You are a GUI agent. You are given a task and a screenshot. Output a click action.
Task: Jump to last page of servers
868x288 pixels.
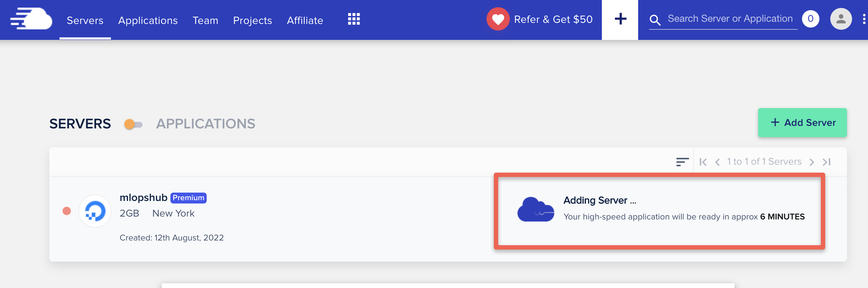(827, 162)
